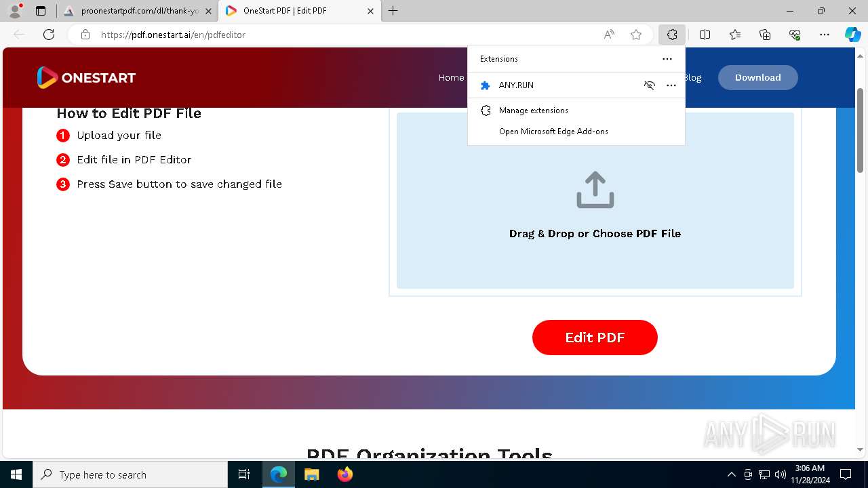Click the taskbar search box
This screenshot has width=868, height=488.
tap(130, 474)
